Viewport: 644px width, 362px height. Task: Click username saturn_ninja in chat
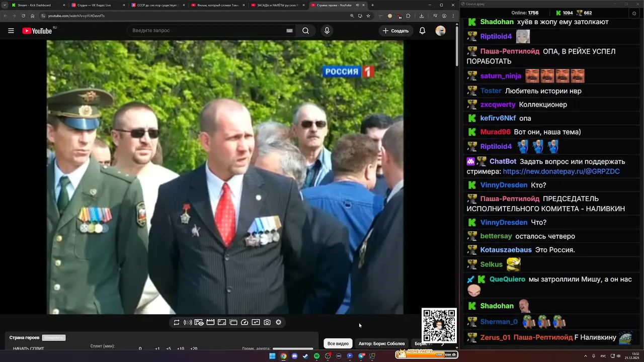click(501, 76)
